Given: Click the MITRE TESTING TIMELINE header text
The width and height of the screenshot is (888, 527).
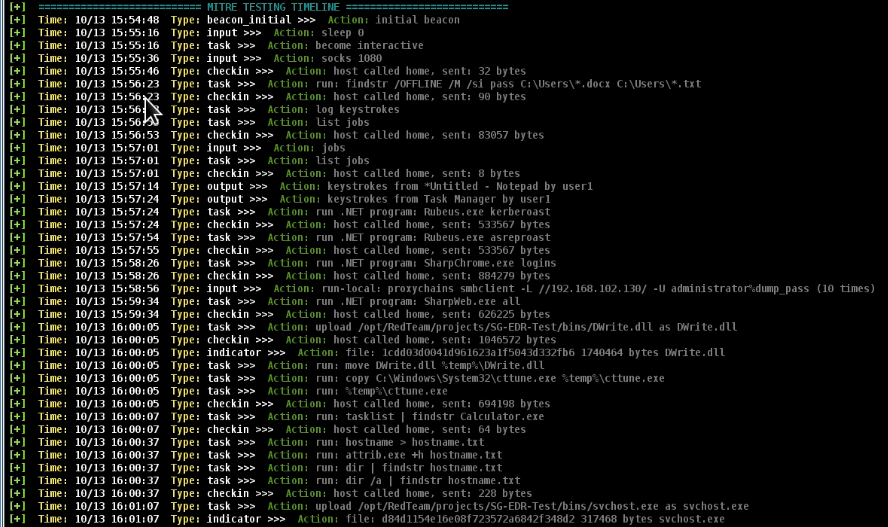Looking at the screenshot, I should click(x=273, y=7).
